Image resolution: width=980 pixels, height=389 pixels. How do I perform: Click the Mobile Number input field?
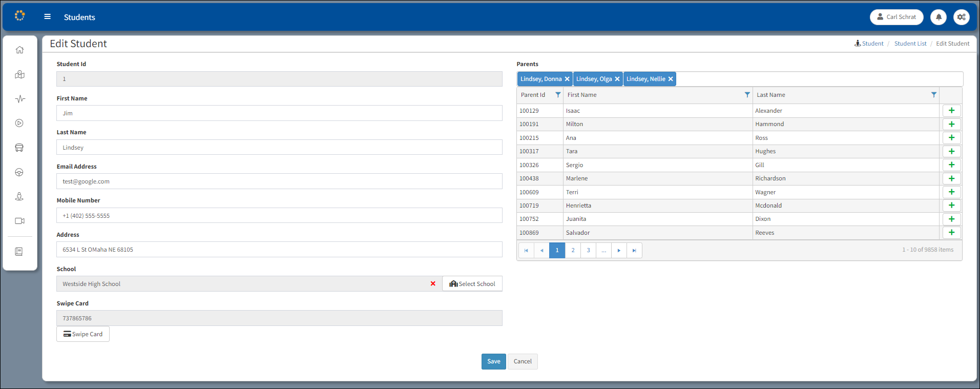pyautogui.click(x=279, y=216)
